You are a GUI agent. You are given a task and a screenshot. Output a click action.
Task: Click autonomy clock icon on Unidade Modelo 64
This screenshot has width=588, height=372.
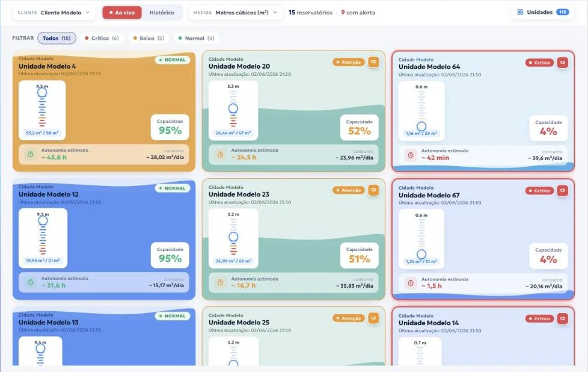click(411, 155)
